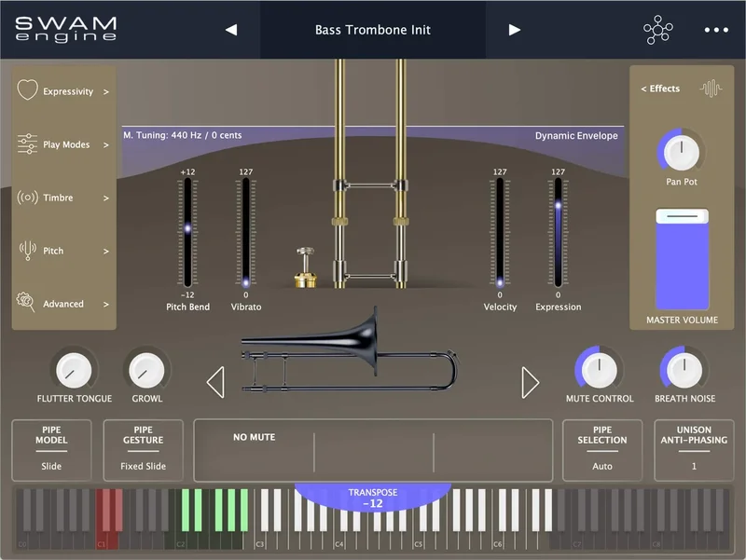Click the Breath Noise knob
Image resolution: width=746 pixels, height=560 pixels.
(x=684, y=369)
